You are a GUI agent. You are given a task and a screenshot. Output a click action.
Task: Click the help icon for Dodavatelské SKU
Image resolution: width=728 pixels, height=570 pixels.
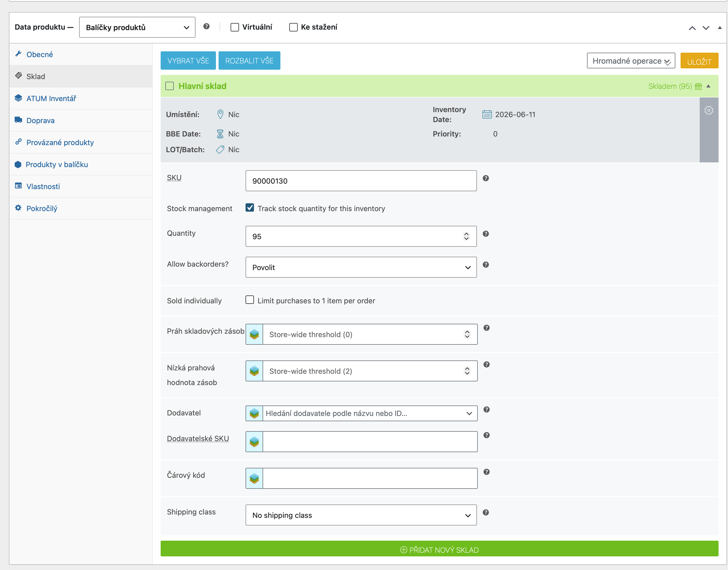(x=487, y=435)
